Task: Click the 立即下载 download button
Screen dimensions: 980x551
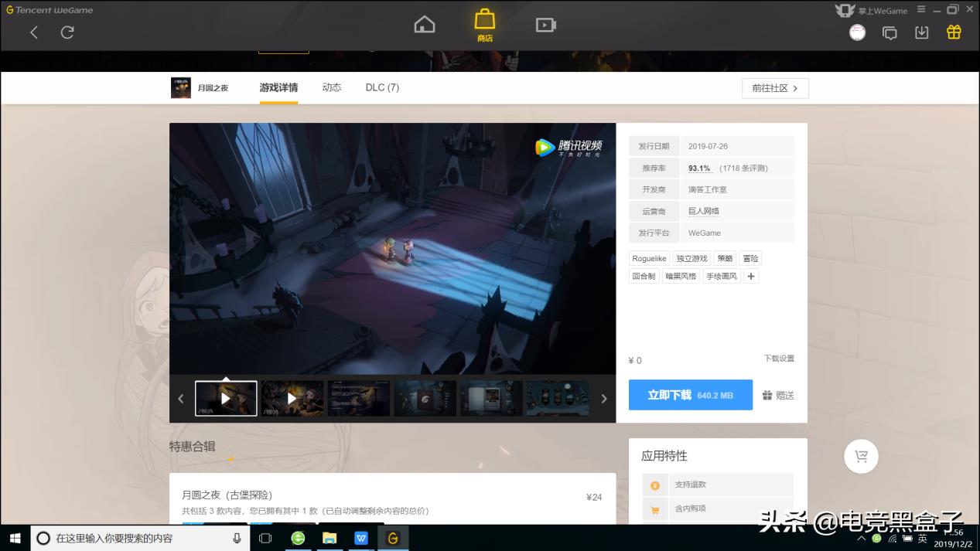Action: [691, 395]
